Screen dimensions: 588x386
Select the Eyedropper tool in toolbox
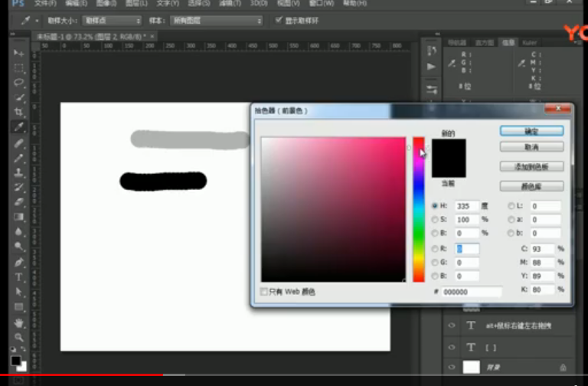click(x=18, y=127)
